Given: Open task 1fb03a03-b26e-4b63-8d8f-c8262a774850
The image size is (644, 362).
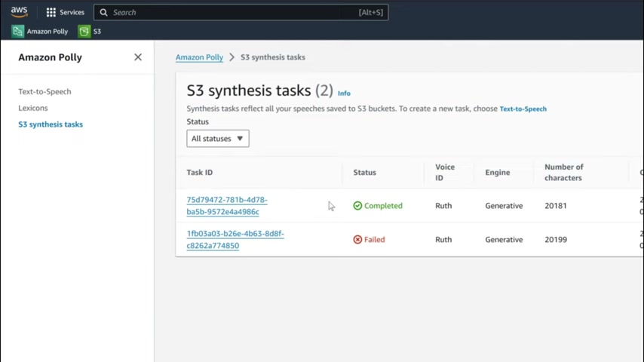Looking at the screenshot, I should (235, 240).
